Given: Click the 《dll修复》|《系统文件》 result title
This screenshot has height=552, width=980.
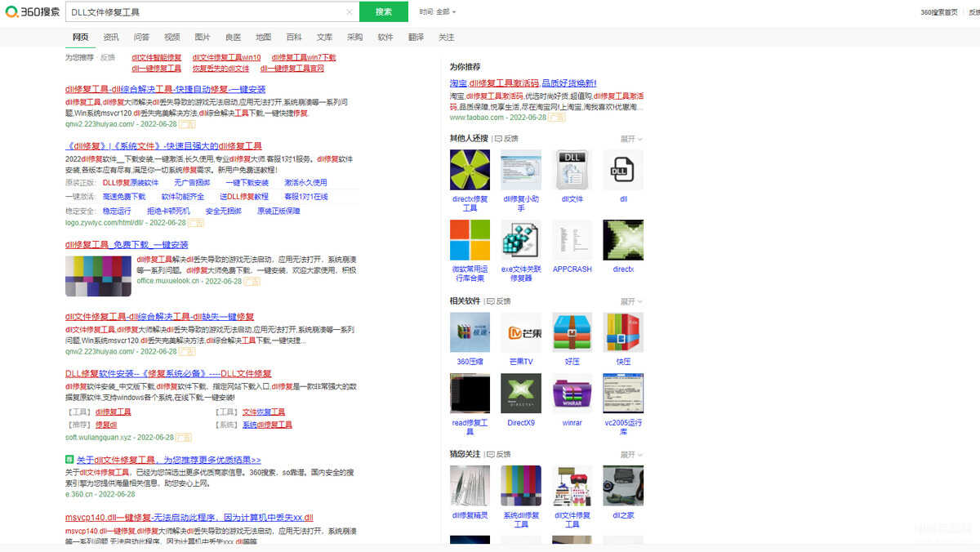Looking at the screenshot, I should pyautogui.click(x=163, y=146).
